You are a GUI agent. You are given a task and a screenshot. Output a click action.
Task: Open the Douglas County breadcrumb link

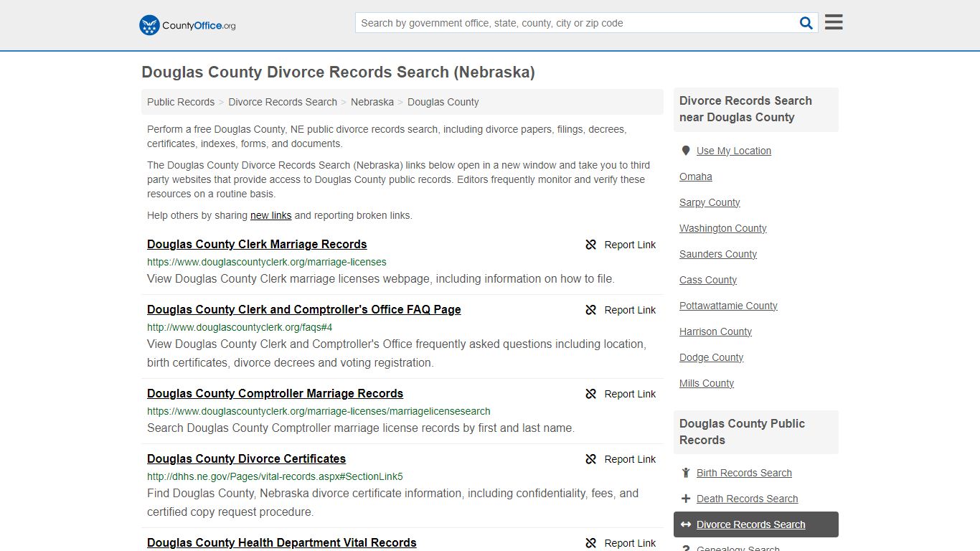pos(443,102)
